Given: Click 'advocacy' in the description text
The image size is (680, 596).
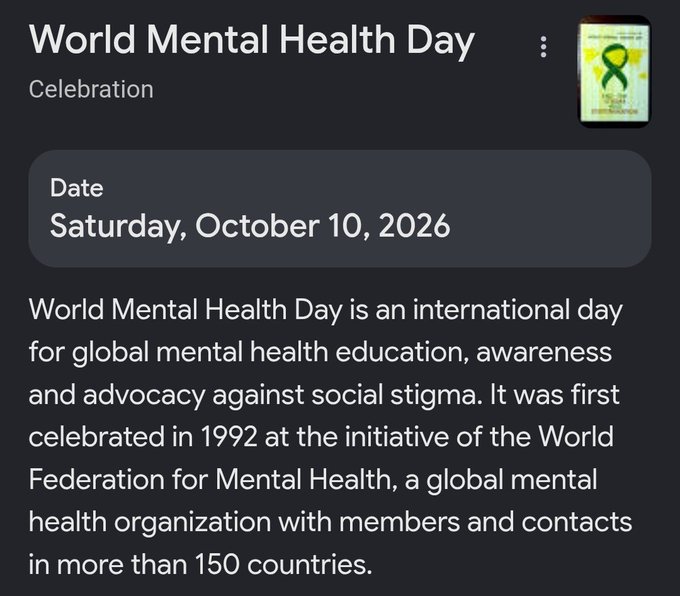Looking at the screenshot, I should click(x=144, y=396).
